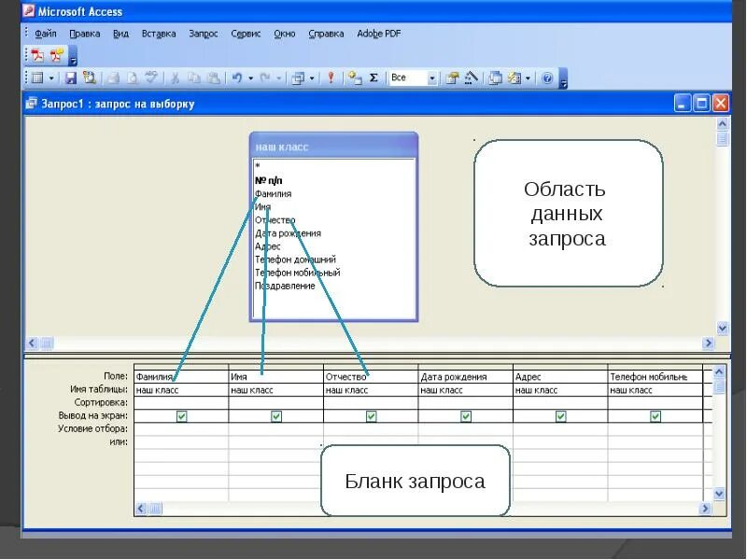
Task: Click query grid left scroll arrow
Action: coord(141,509)
